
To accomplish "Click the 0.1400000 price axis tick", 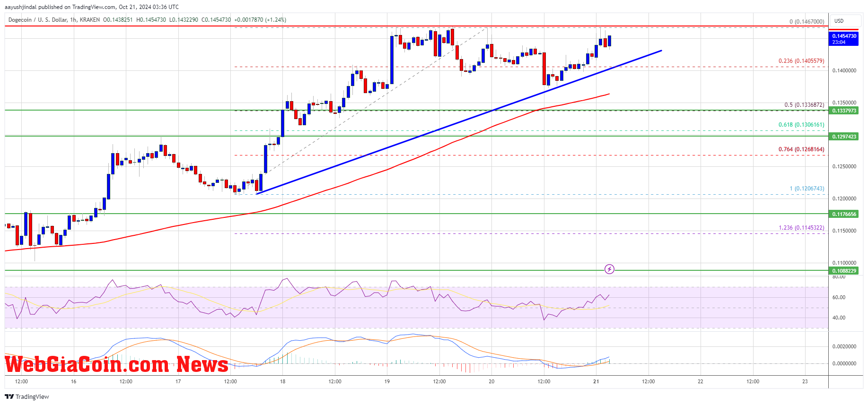I will (x=844, y=70).
